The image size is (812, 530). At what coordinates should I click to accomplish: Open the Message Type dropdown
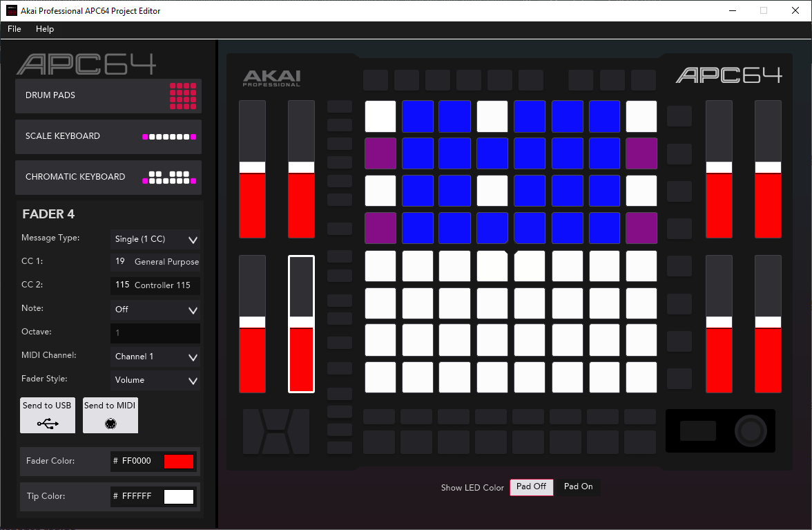155,238
